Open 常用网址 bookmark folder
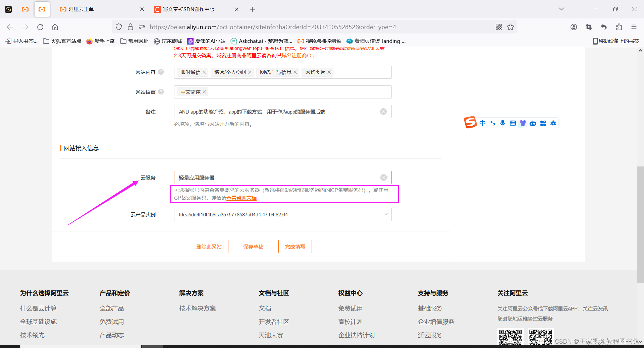 point(134,41)
